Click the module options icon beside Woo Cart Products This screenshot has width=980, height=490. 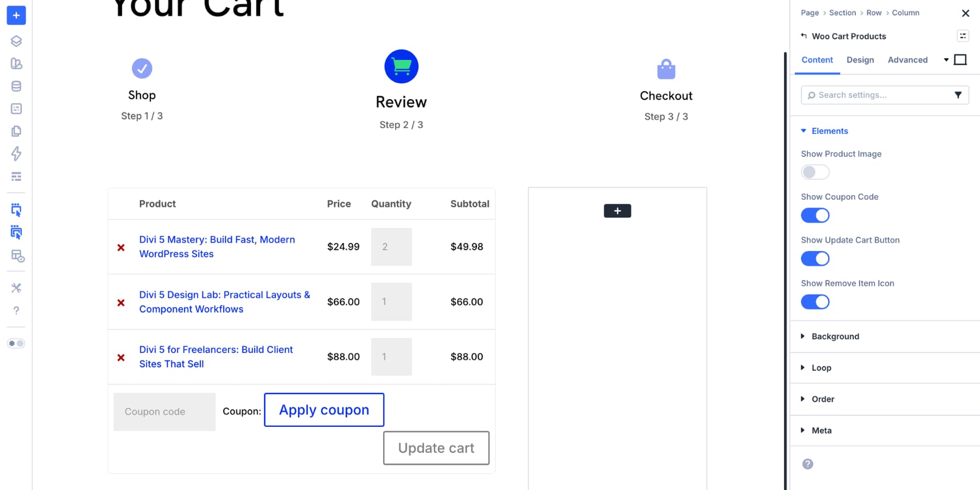tap(963, 36)
